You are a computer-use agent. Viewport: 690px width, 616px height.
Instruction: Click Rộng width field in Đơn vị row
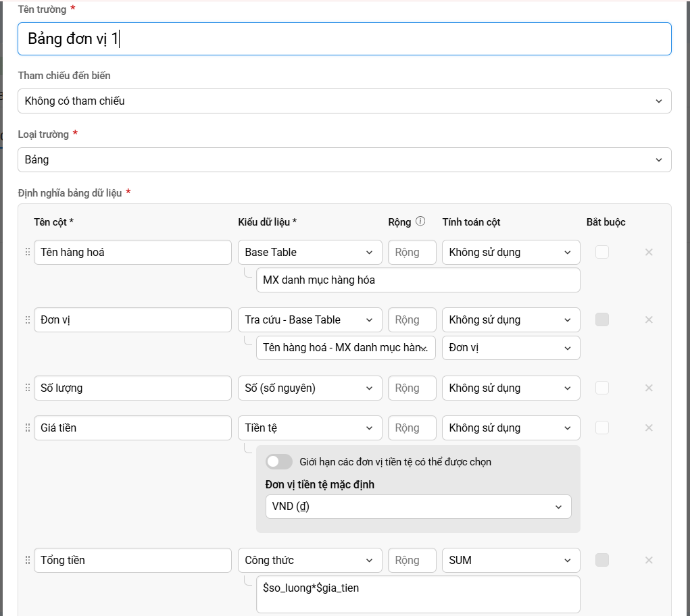pyautogui.click(x=412, y=319)
